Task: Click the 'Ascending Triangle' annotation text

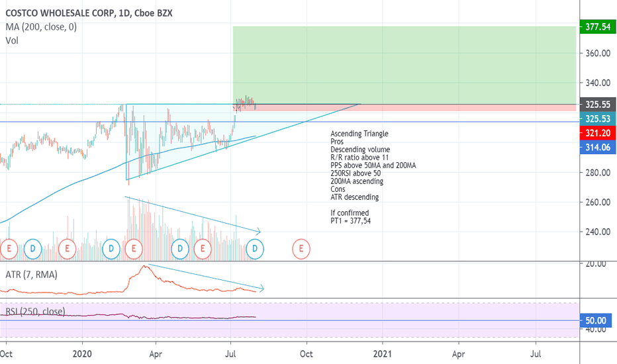Action: click(359, 134)
